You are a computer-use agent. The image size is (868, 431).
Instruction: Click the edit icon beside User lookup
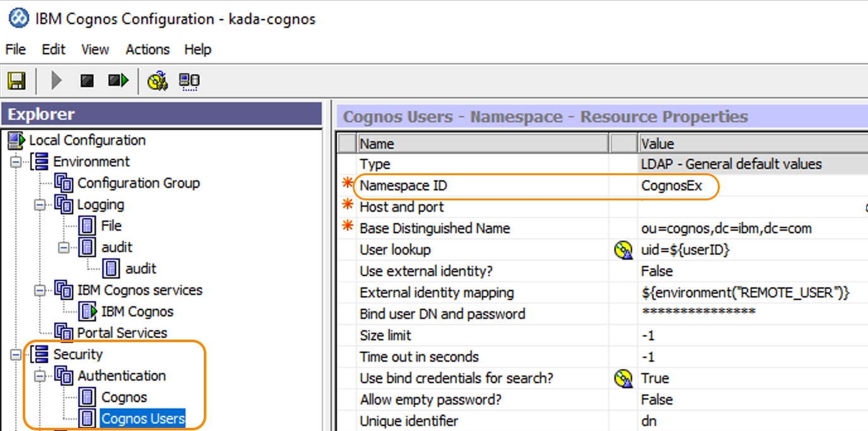(x=623, y=250)
